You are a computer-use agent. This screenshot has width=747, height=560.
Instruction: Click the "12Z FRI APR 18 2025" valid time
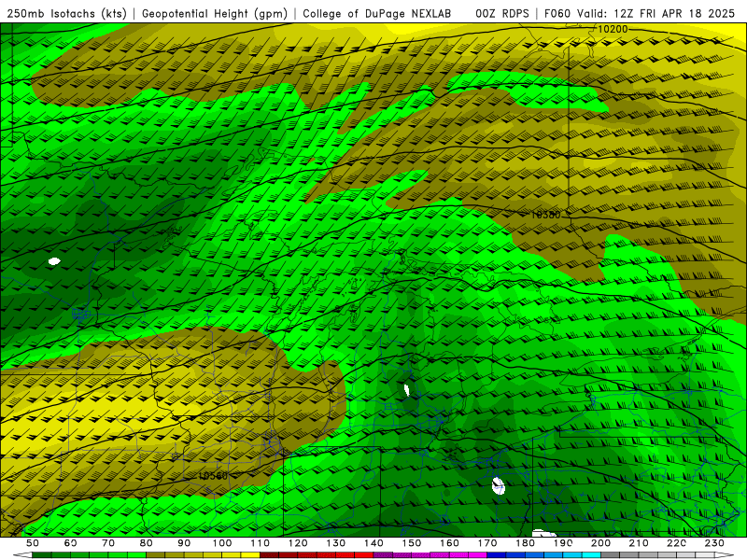(675, 13)
